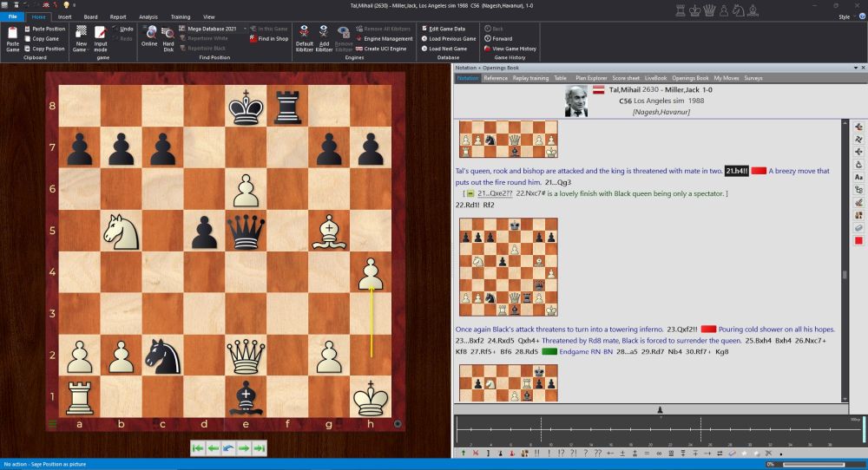The image size is (868, 470).
Task: Open the Analysis ribbon tab
Action: [x=148, y=16]
